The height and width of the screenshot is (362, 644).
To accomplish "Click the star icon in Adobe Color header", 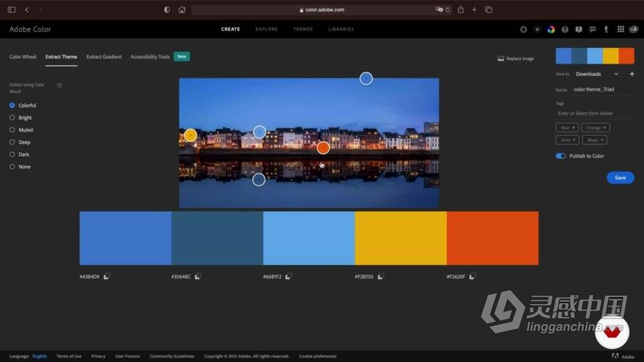I will click(x=524, y=29).
